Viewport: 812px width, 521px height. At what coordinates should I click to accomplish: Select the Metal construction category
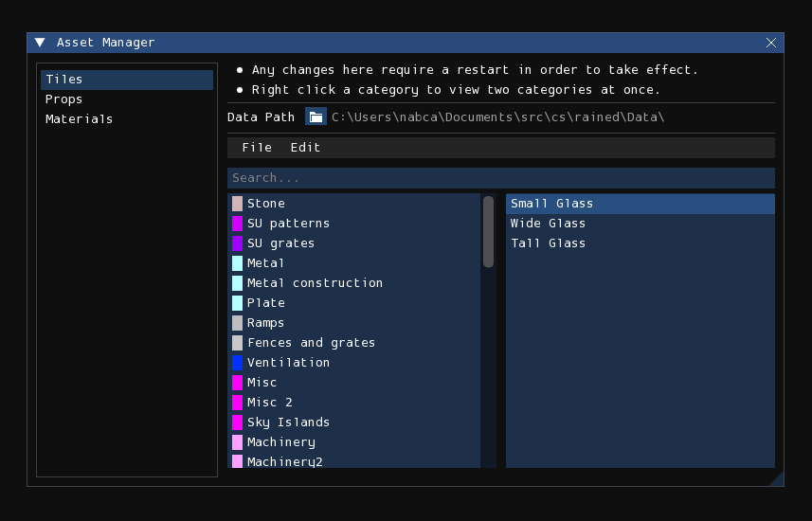coord(355,283)
